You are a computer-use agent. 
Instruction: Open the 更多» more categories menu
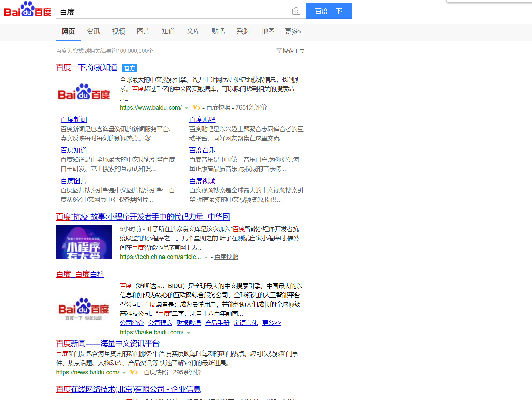293,32
